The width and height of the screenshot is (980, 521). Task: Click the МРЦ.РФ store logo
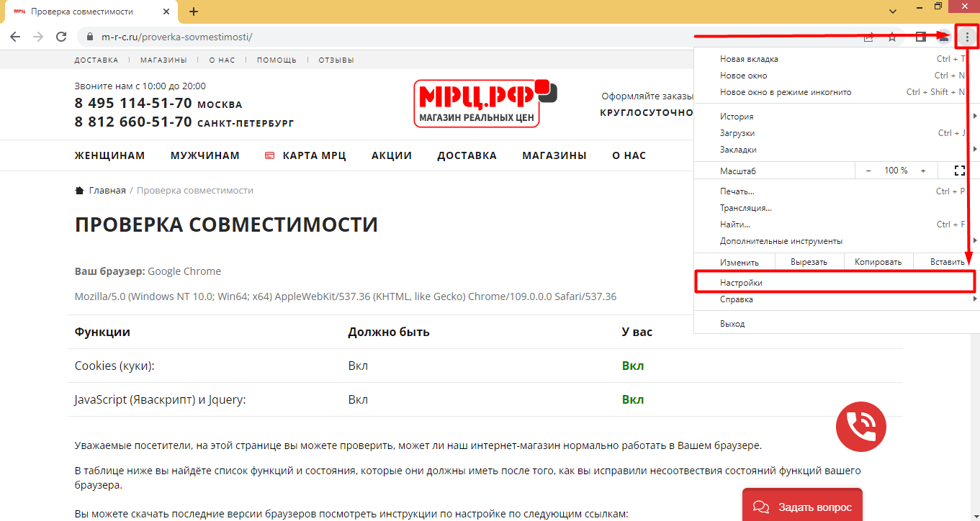click(x=485, y=103)
